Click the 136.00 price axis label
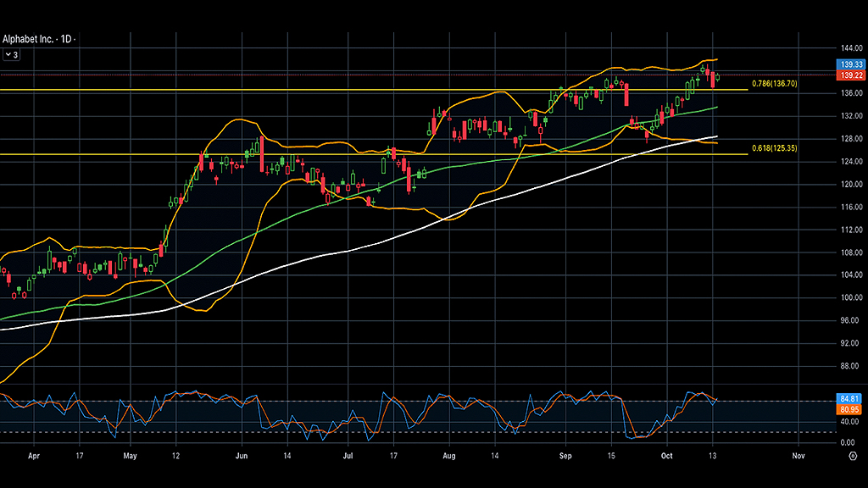Image resolution: width=868 pixels, height=488 pixels. [x=851, y=93]
